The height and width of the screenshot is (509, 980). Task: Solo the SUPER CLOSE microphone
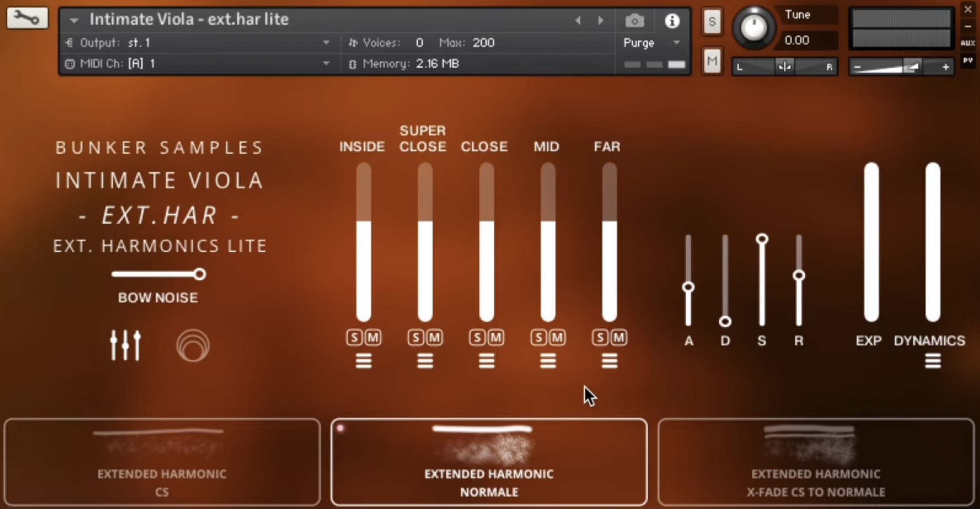(x=416, y=337)
